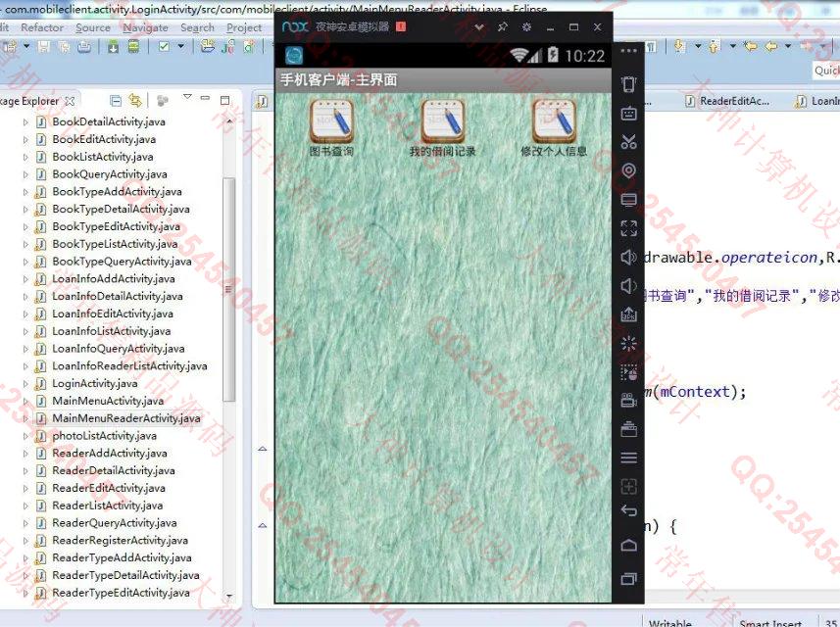Minimize Package Explorer view
This screenshot has height=627, width=840.
[205, 98]
